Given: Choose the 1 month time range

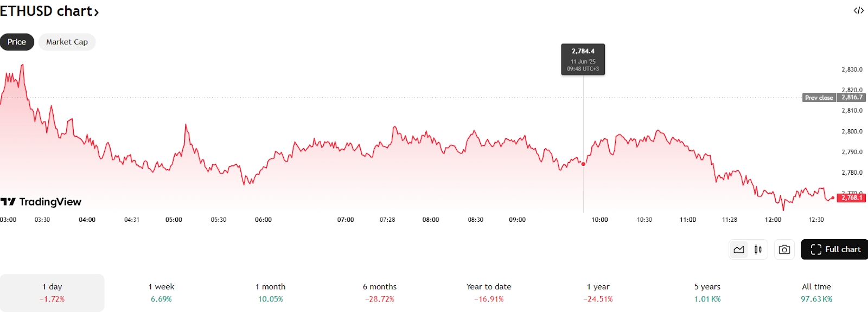Looking at the screenshot, I should click(270, 292).
